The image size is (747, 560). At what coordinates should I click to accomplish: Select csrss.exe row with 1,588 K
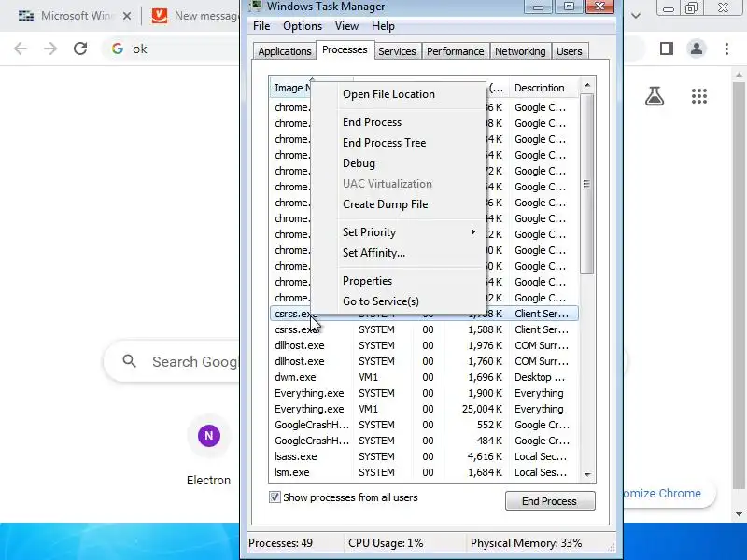(424, 329)
